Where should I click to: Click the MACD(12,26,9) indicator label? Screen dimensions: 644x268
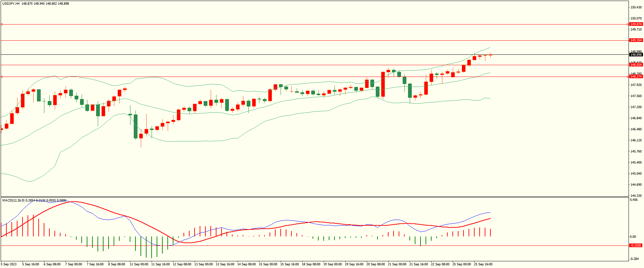coord(13,200)
